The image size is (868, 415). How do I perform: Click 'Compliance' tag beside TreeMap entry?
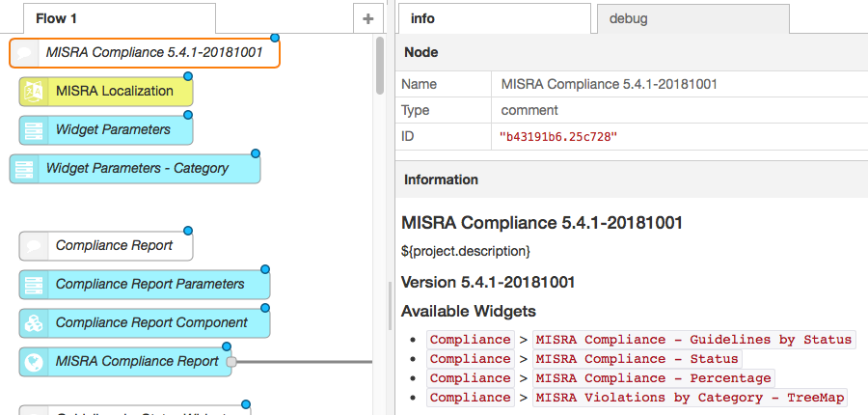[x=471, y=398]
